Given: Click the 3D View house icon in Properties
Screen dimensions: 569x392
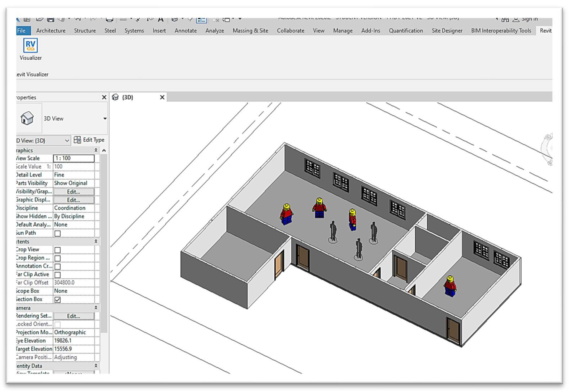Looking at the screenshot, I should 27,118.
